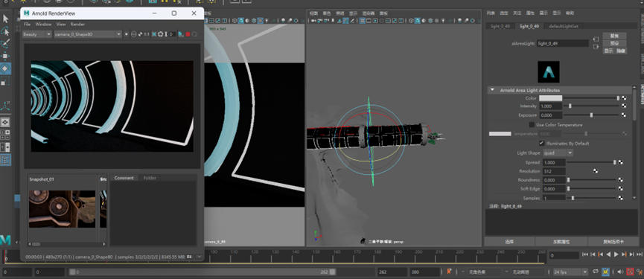
Task: Toggle the circular dot button beside the RenderView camera dropdown
Action: (126, 34)
